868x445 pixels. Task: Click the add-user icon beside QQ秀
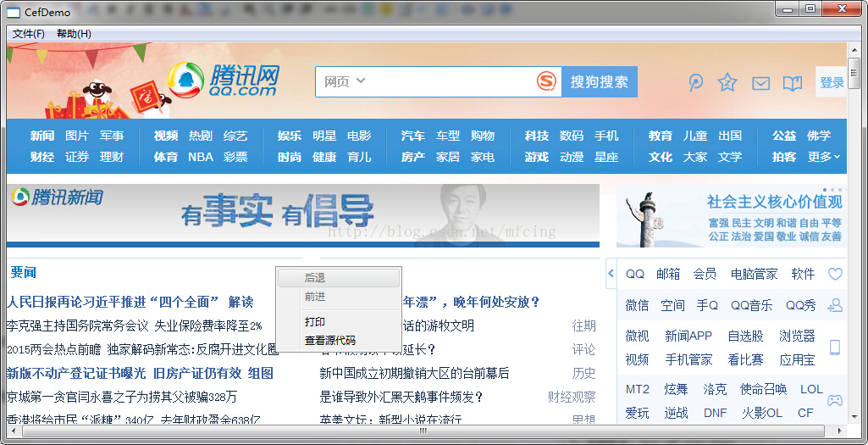click(x=835, y=305)
